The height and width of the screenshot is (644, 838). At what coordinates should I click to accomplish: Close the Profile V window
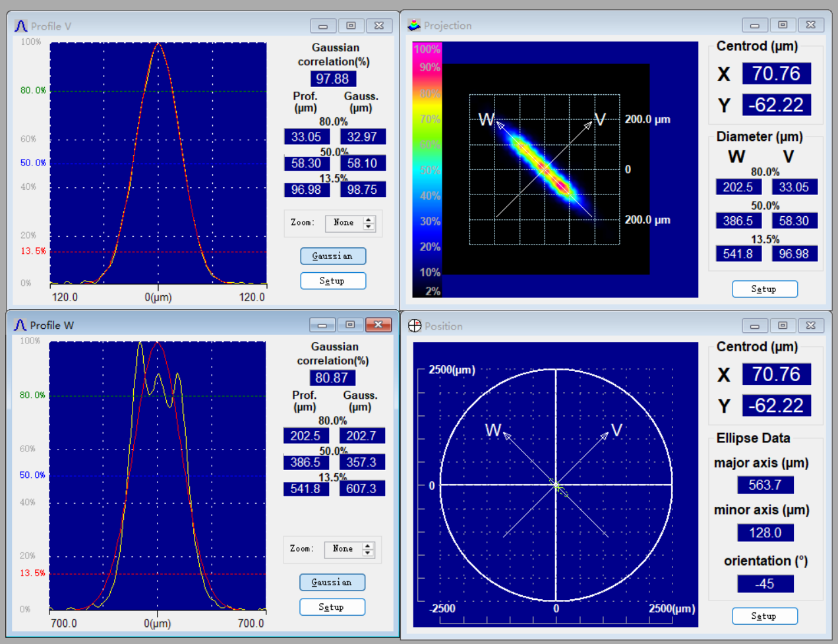(x=379, y=26)
